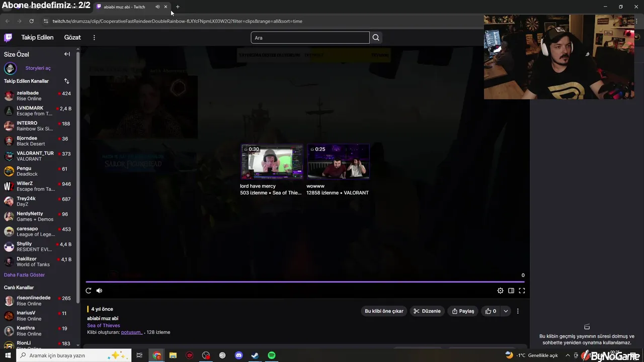Mute tab via speaker icon on tab
The height and width of the screenshot is (362, 644).
click(157, 7)
